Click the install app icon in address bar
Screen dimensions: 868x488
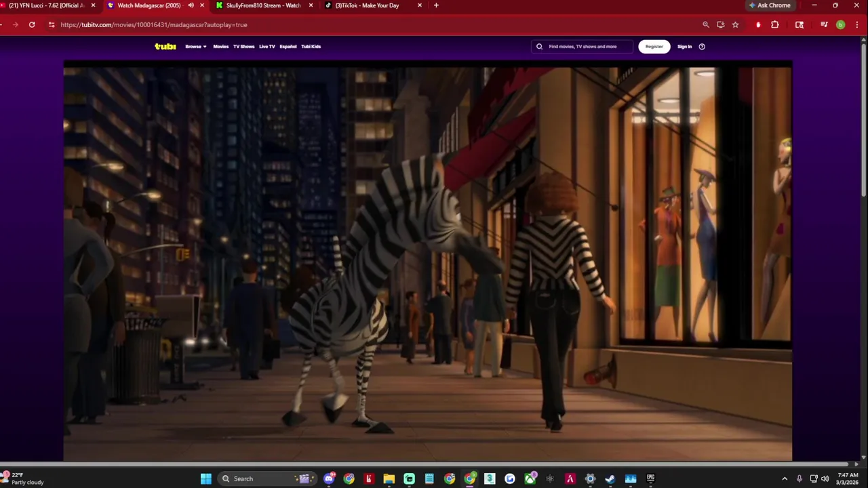[x=721, y=24]
